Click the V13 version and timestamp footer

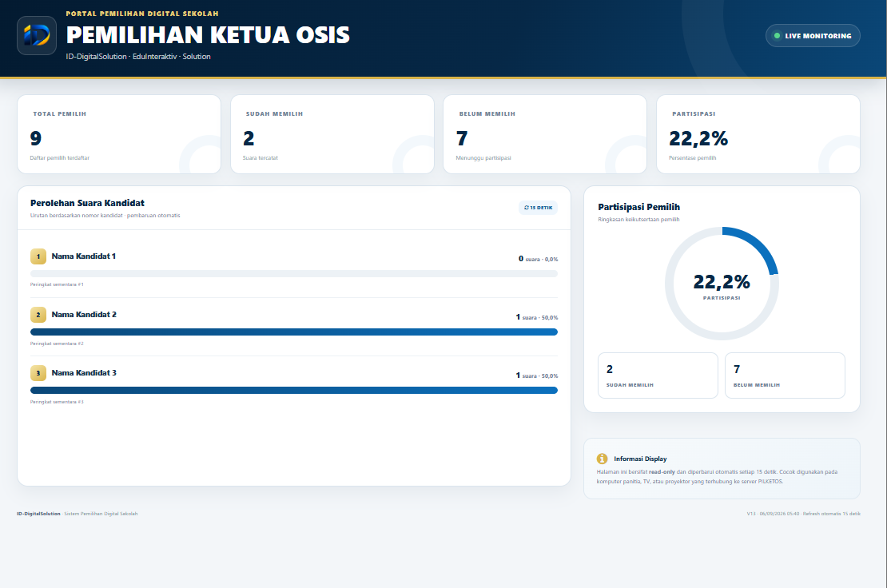tap(803, 514)
